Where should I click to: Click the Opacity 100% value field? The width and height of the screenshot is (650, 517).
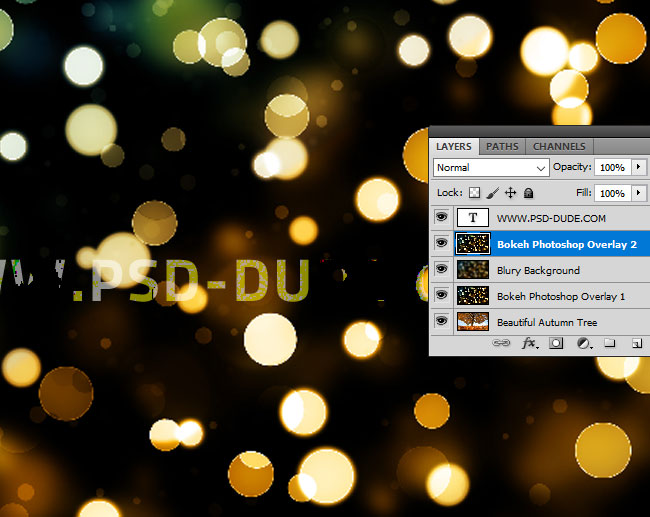(x=613, y=167)
